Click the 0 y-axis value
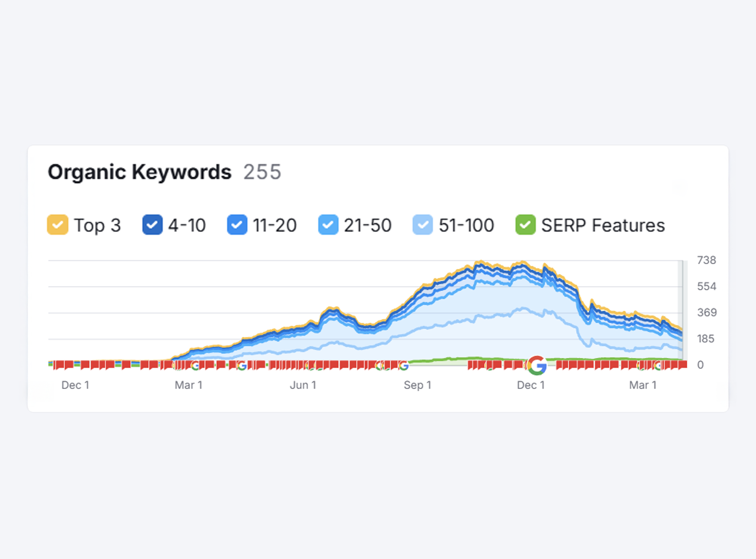The width and height of the screenshot is (756, 559). [x=700, y=365]
